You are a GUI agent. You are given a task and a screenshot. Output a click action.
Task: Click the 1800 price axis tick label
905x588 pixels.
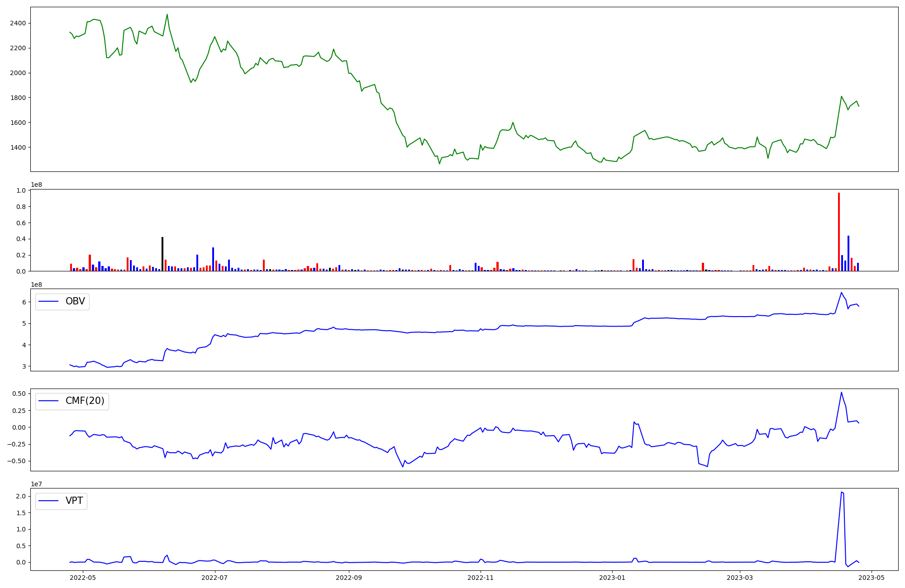18,98
